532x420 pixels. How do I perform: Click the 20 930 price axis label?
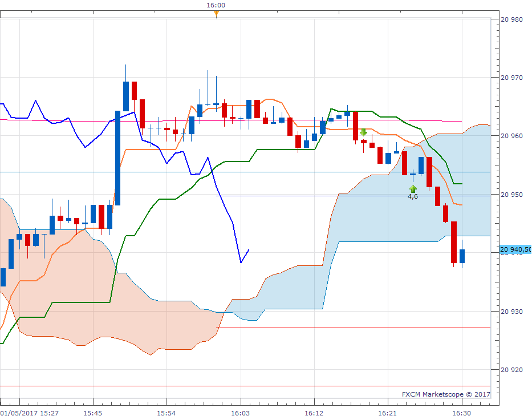click(511, 312)
